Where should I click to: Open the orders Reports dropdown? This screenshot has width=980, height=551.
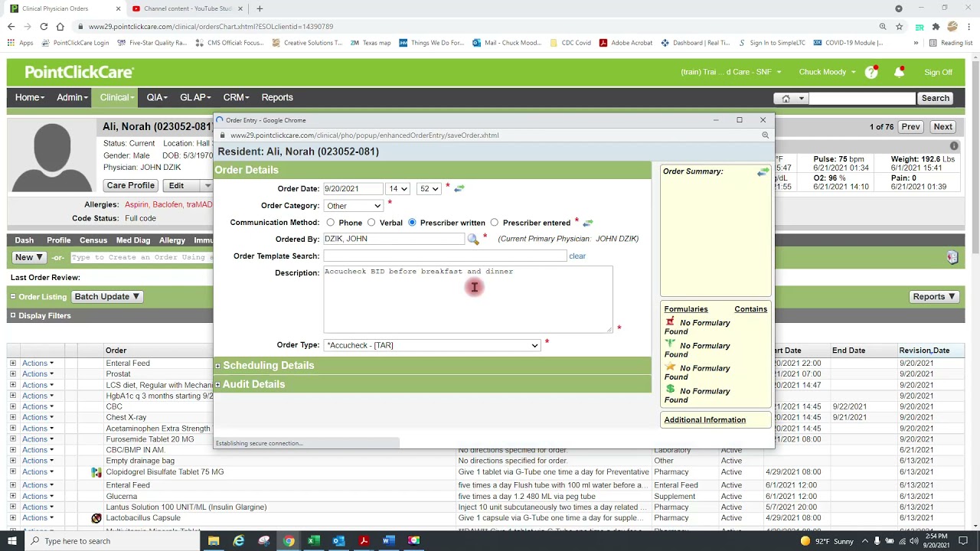[934, 297]
